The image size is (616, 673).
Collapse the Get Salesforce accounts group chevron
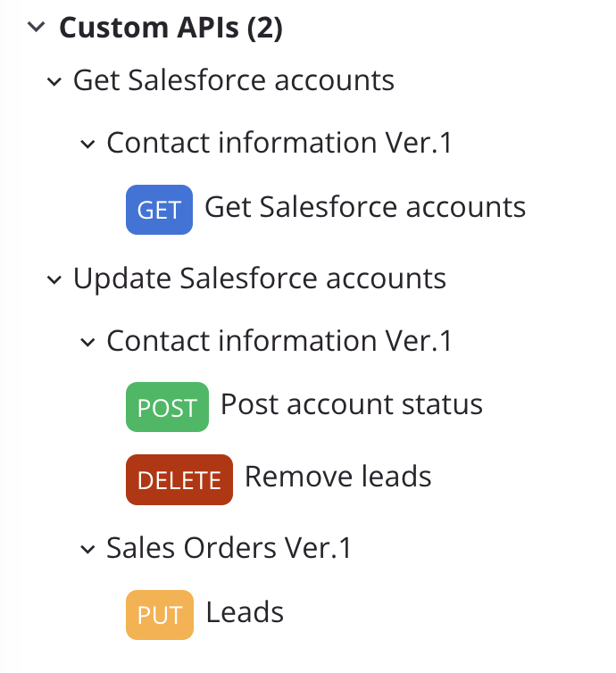tap(55, 81)
